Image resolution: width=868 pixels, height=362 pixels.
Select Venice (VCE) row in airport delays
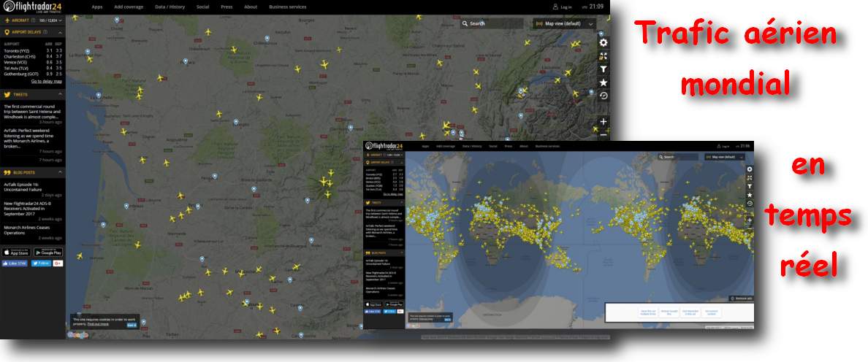(x=33, y=62)
